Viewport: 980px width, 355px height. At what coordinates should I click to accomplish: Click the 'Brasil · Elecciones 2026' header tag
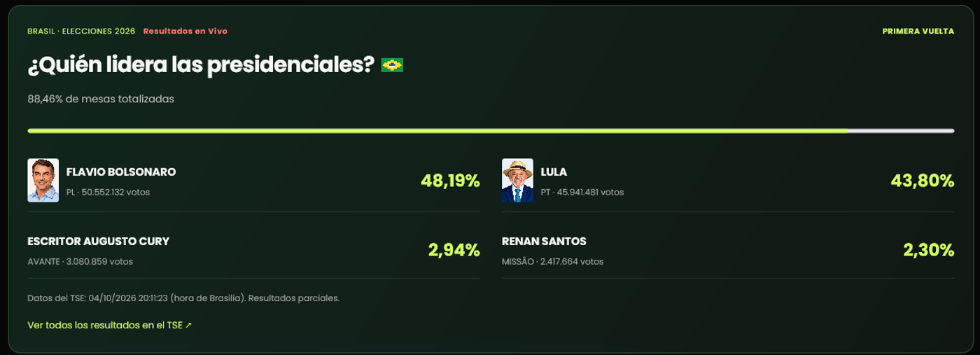tap(81, 32)
